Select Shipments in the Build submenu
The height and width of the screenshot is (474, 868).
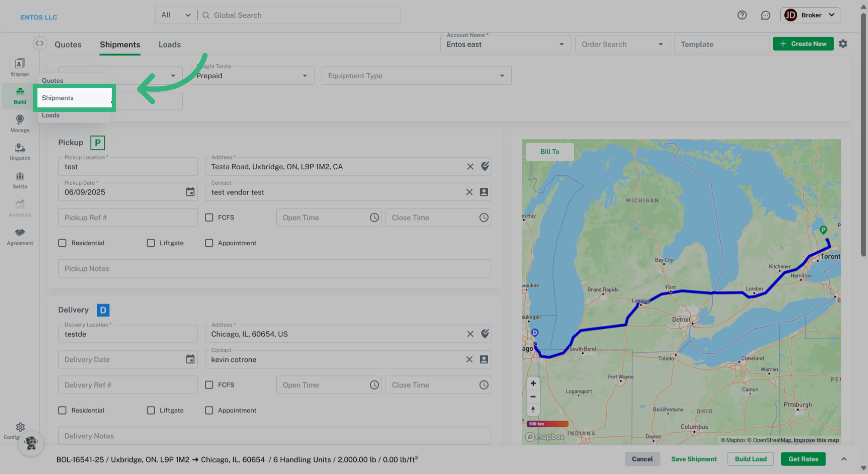click(75, 98)
